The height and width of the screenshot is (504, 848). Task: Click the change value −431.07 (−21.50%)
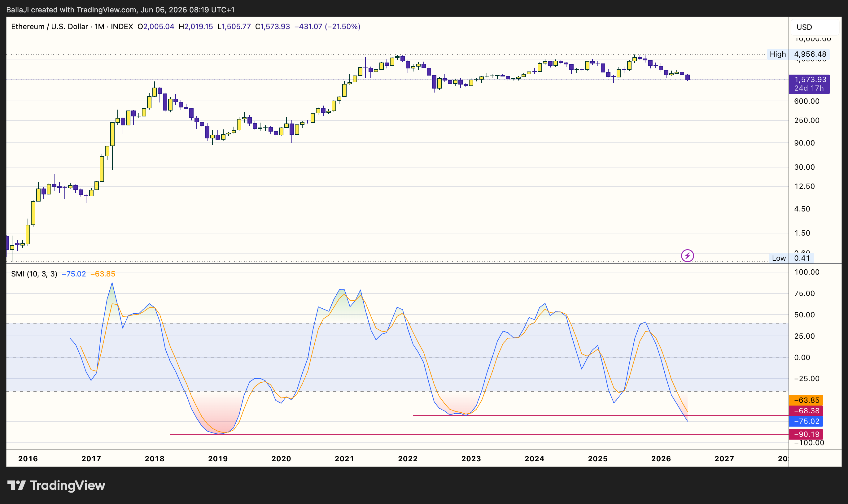327,27
